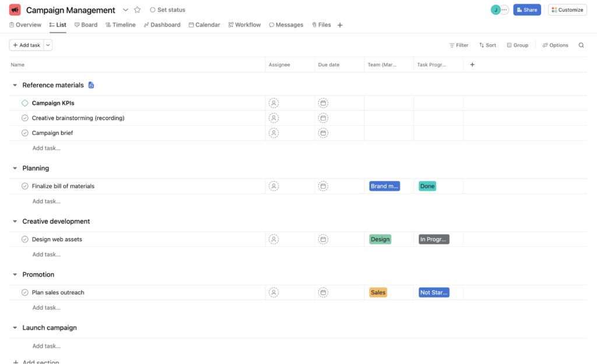The image size is (597, 364).
Task: Click Set status
Action: [167, 10]
